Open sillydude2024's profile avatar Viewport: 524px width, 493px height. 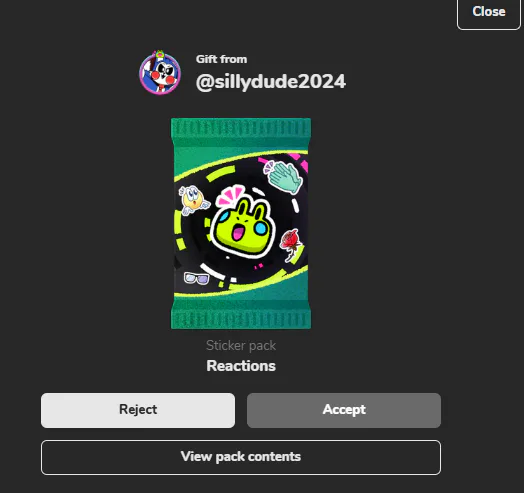coord(160,73)
